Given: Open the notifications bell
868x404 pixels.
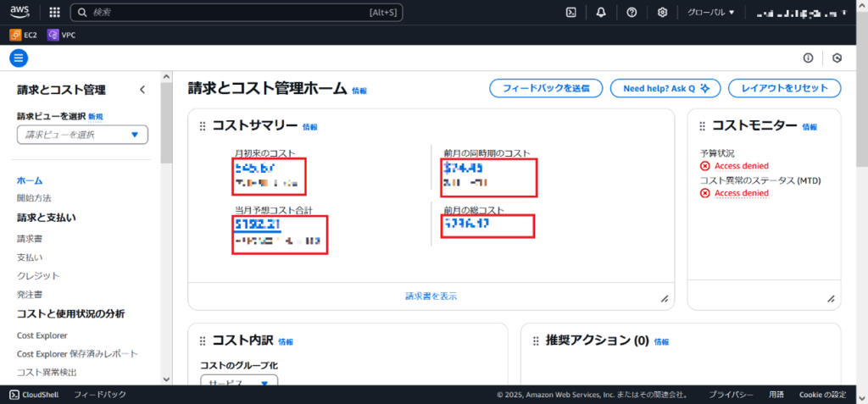Looking at the screenshot, I should [x=601, y=13].
